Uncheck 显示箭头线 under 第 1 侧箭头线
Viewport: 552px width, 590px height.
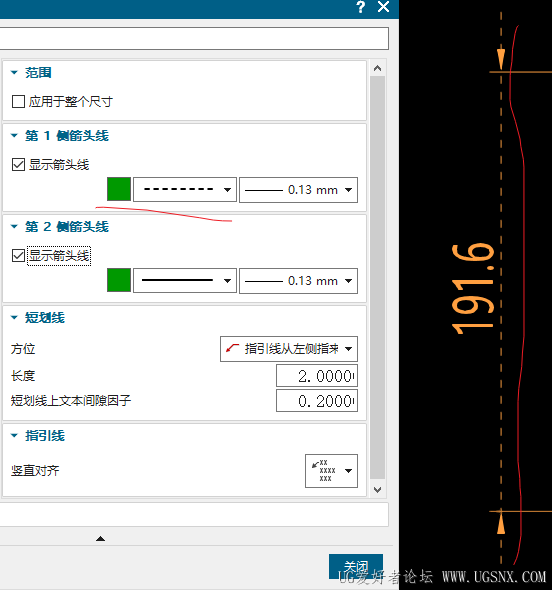tap(18, 164)
